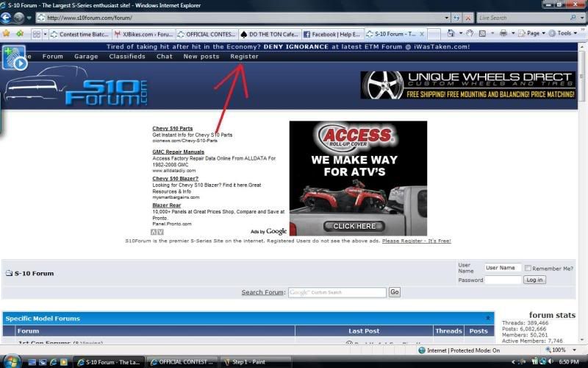588x368 pixels.
Task: Open New posts in the nav bar
Action: coord(201,57)
